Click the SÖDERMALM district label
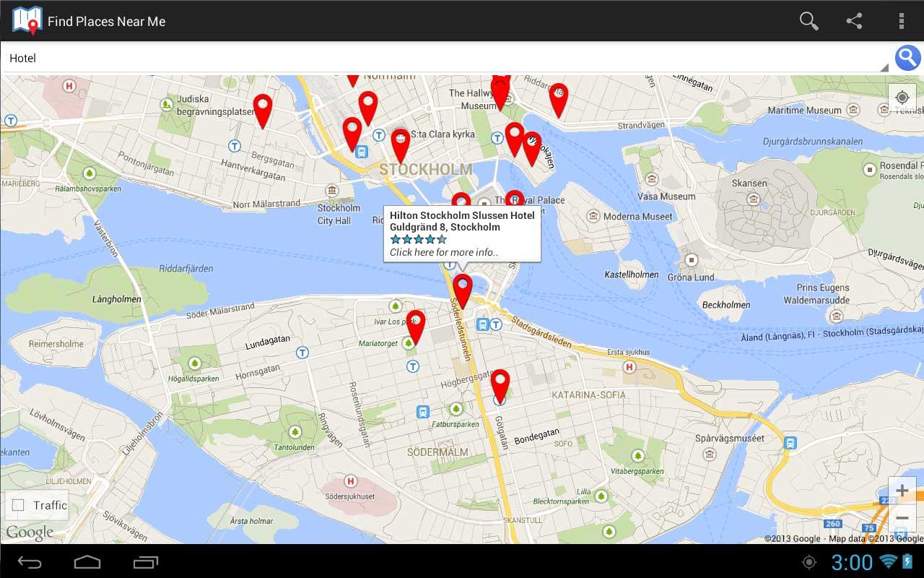 click(437, 452)
